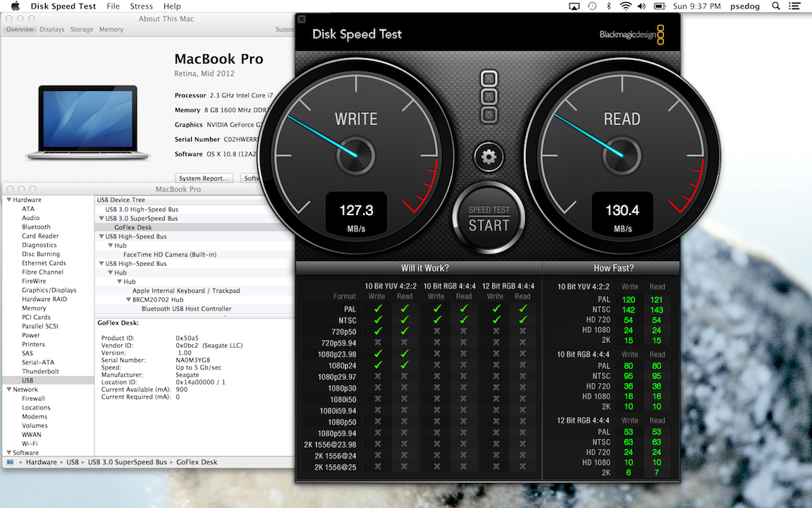Click the Apple menu icon

point(15,6)
